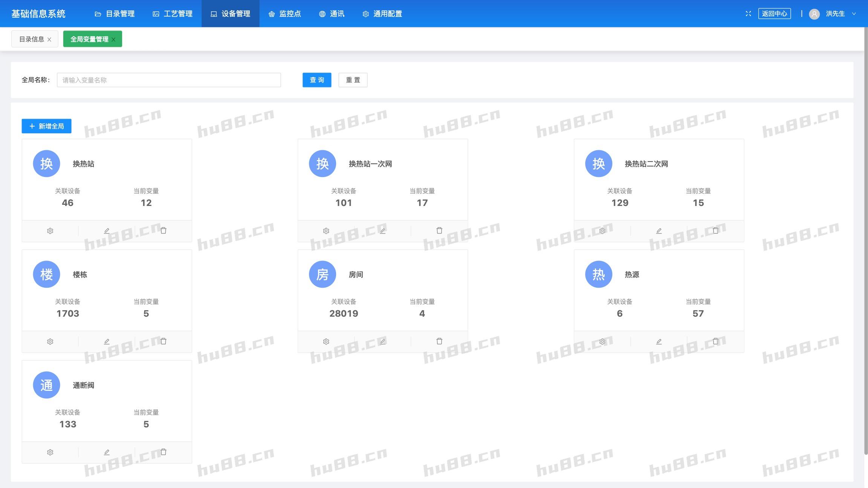
Task: Click edit pencil on 楼栋 card
Action: click(x=107, y=342)
